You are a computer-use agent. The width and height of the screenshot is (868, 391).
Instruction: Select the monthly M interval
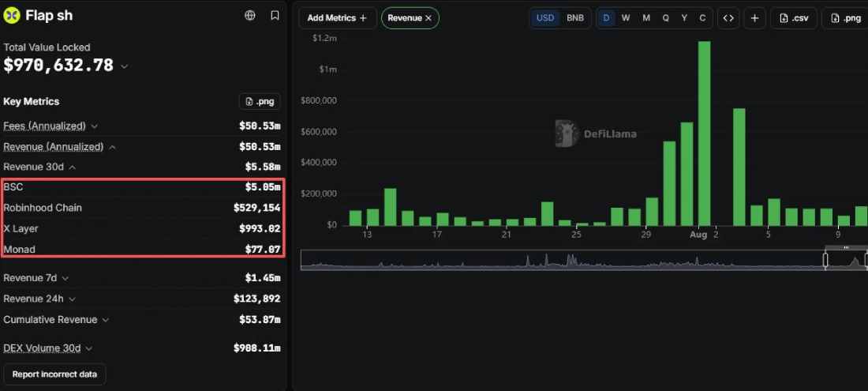tap(646, 17)
